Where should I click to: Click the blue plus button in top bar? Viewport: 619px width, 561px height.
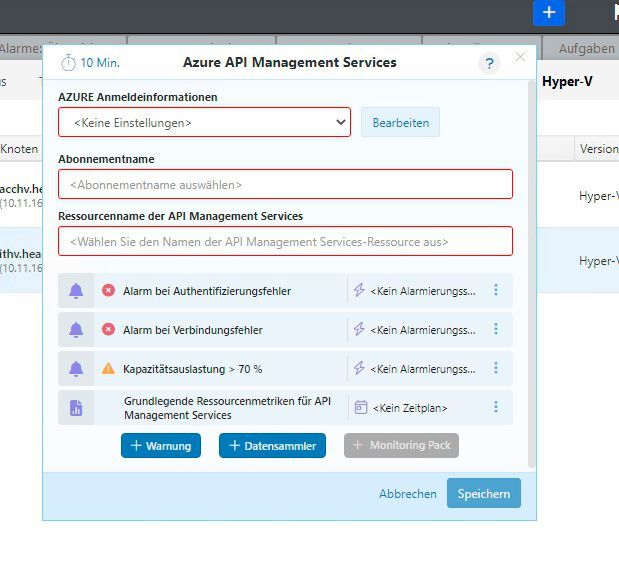(x=548, y=13)
